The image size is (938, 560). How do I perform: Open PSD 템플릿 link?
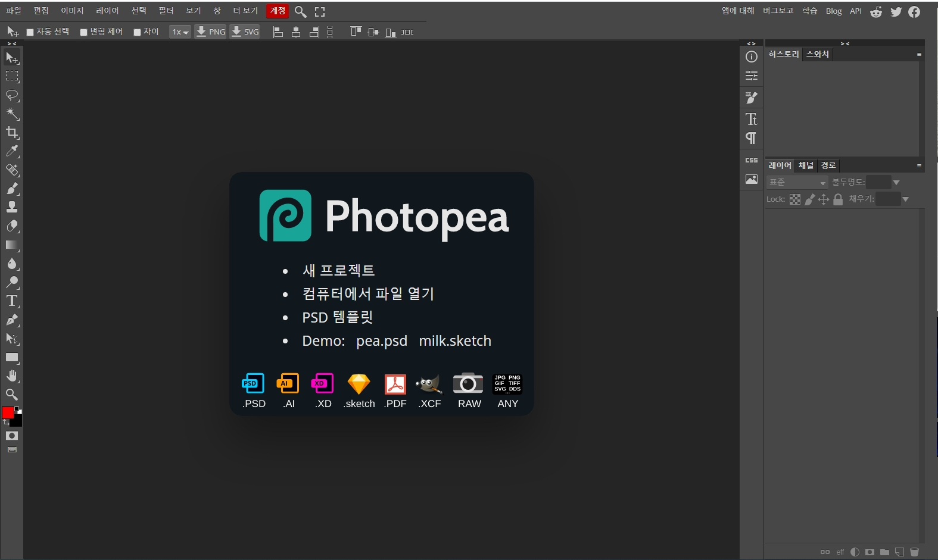click(x=337, y=317)
